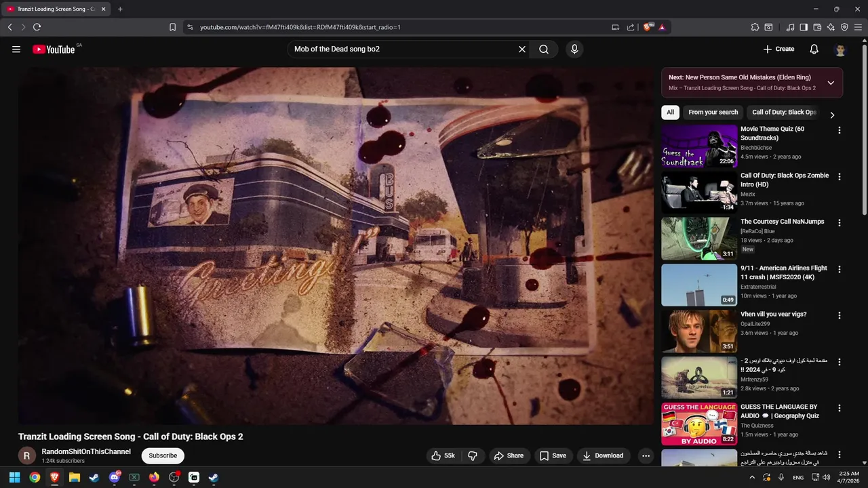This screenshot has width=868, height=488.
Task: Open Discord from the taskbar
Action: (114, 477)
